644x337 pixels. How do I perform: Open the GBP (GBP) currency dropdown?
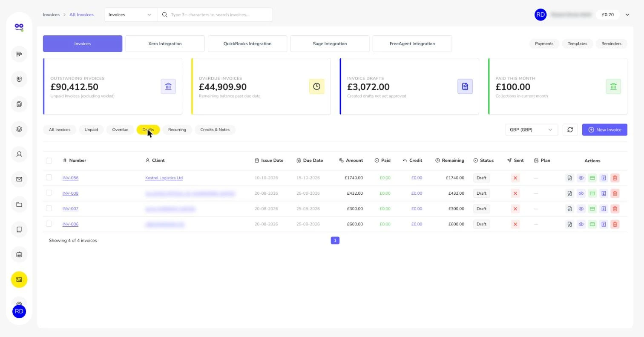tap(532, 130)
